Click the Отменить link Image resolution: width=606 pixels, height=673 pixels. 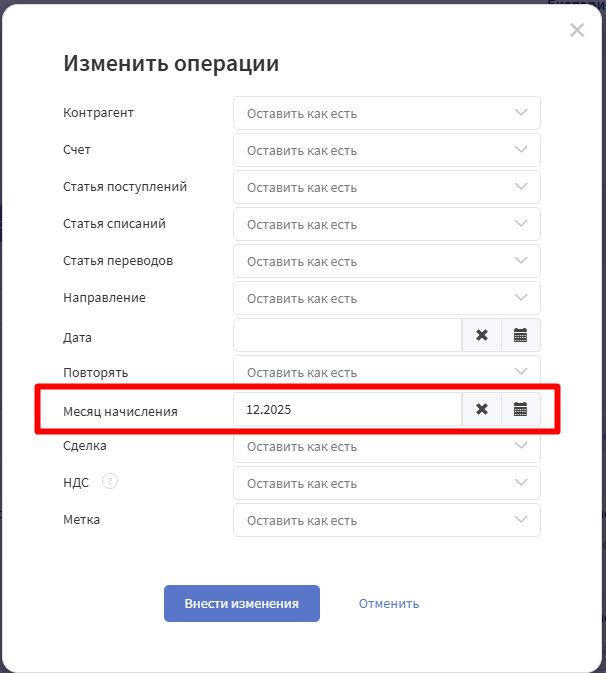(x=389, y=603)
